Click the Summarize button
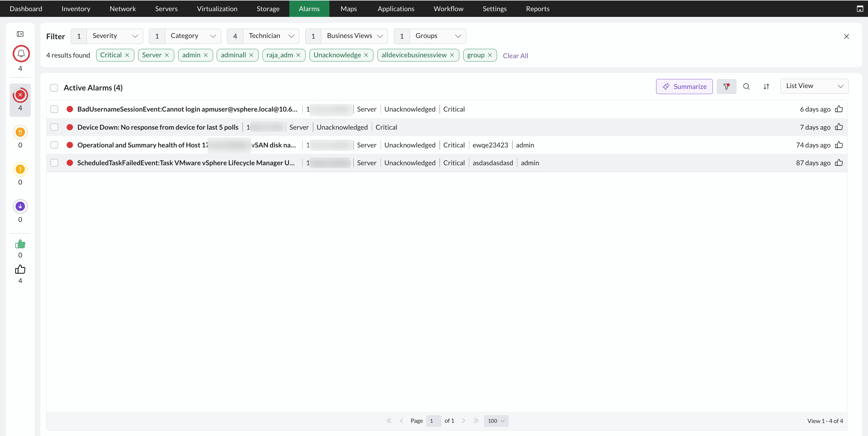The width and height of the screenshot is (868, 436). click(x=684, y=87)
